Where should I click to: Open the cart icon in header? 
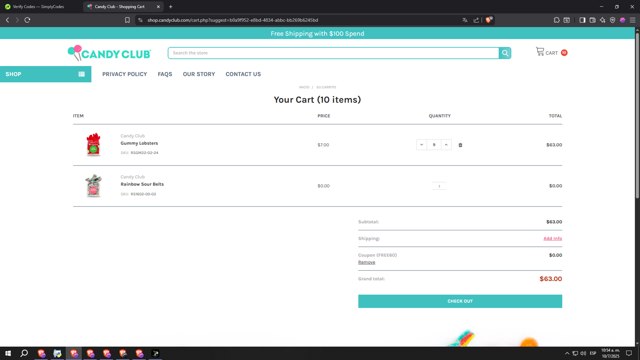(540, 52)
